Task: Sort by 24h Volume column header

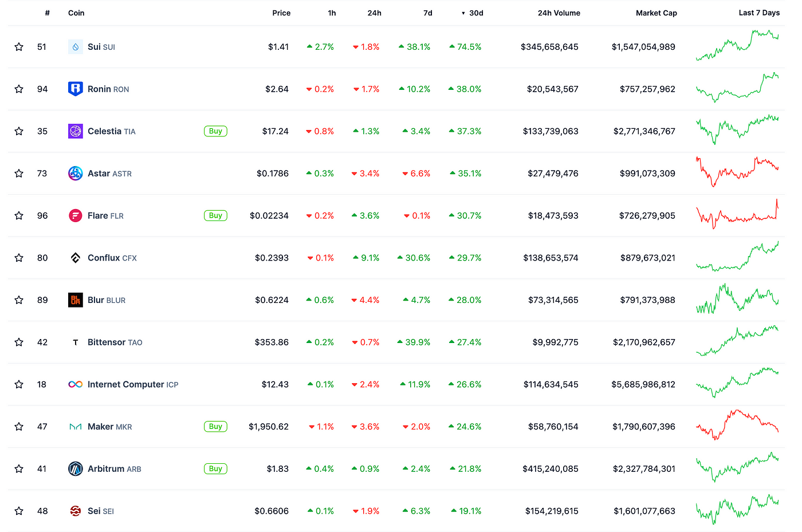Action: point(559,13)
